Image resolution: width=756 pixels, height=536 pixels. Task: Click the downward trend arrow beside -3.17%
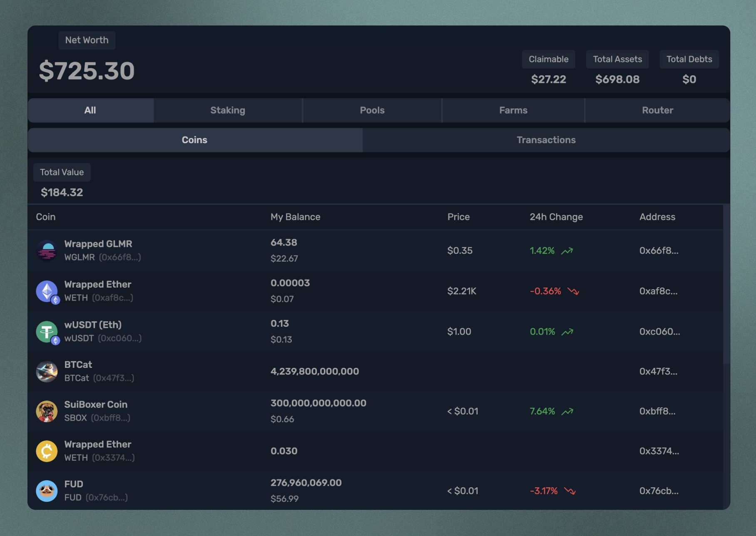tap(570, 491)
